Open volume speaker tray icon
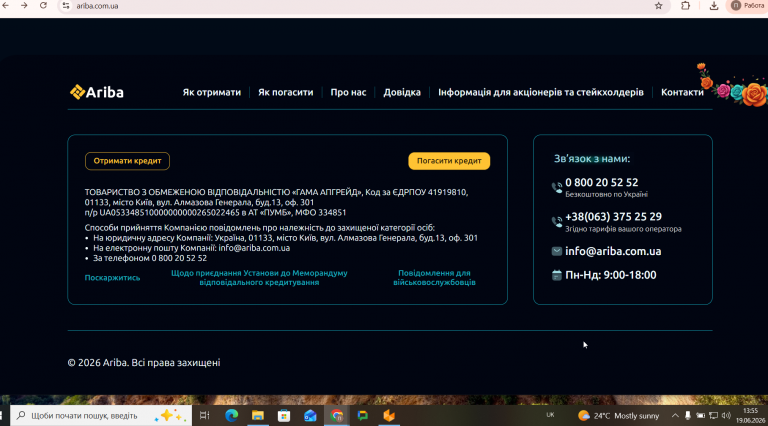 [726, 416]
